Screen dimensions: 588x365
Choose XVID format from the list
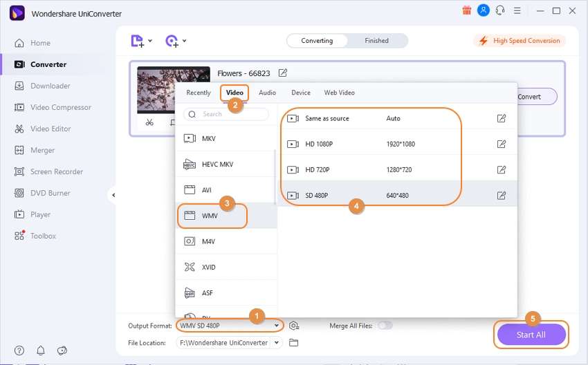[x=226, y=268]
